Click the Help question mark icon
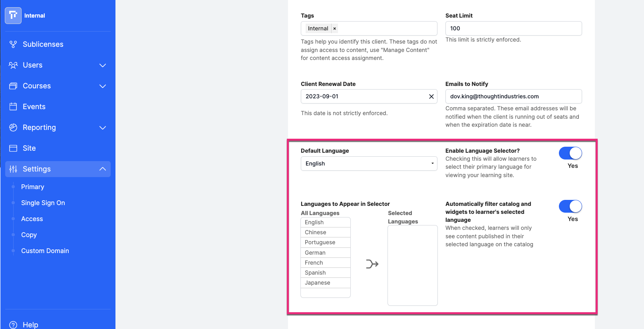 click(x=13, y=325)
